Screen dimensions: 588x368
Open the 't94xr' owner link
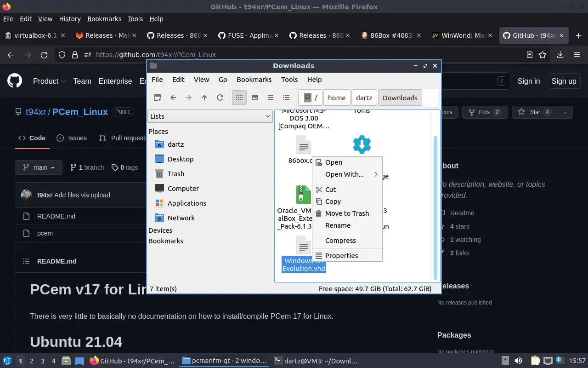click(x=36, y=112)
